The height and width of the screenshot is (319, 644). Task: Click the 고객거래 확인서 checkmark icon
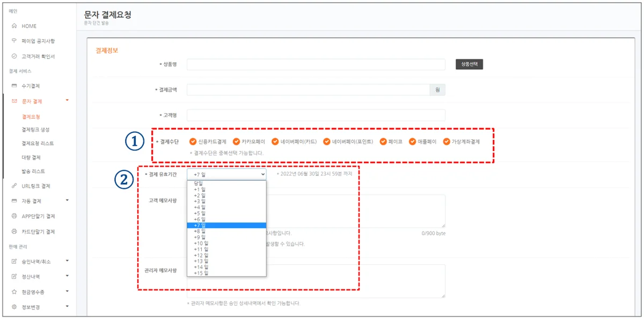(x=14, y=56)
